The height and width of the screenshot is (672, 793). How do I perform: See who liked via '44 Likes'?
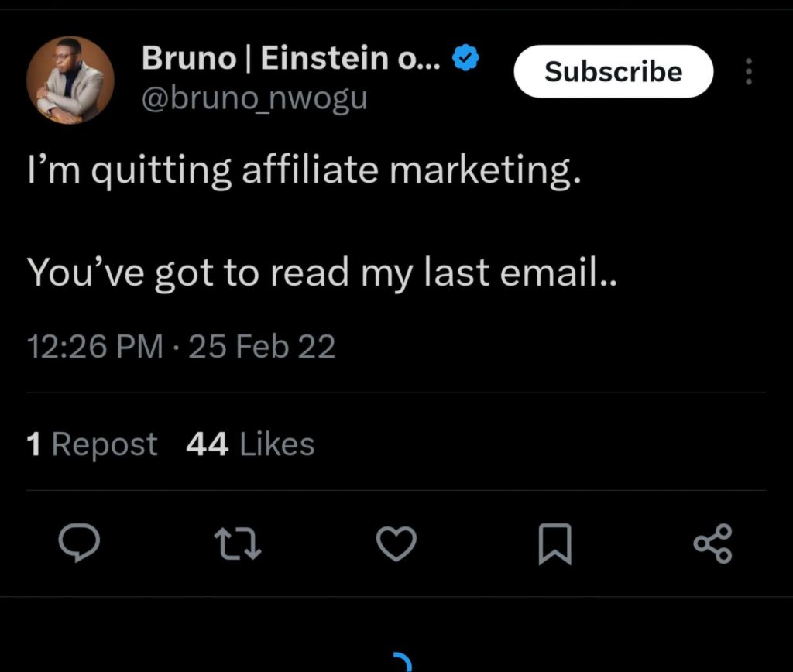pos(250,444)
